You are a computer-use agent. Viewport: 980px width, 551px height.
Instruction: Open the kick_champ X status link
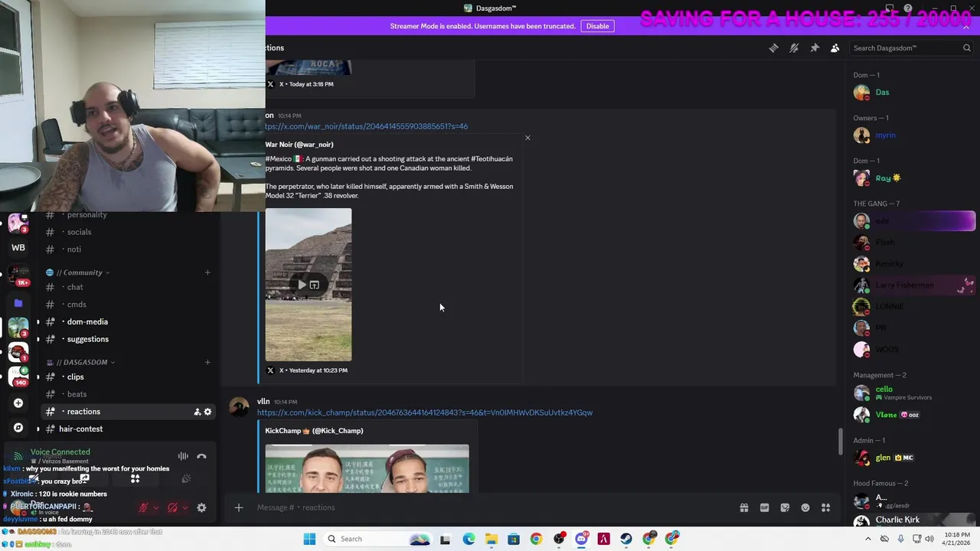(x=424, y=412)
